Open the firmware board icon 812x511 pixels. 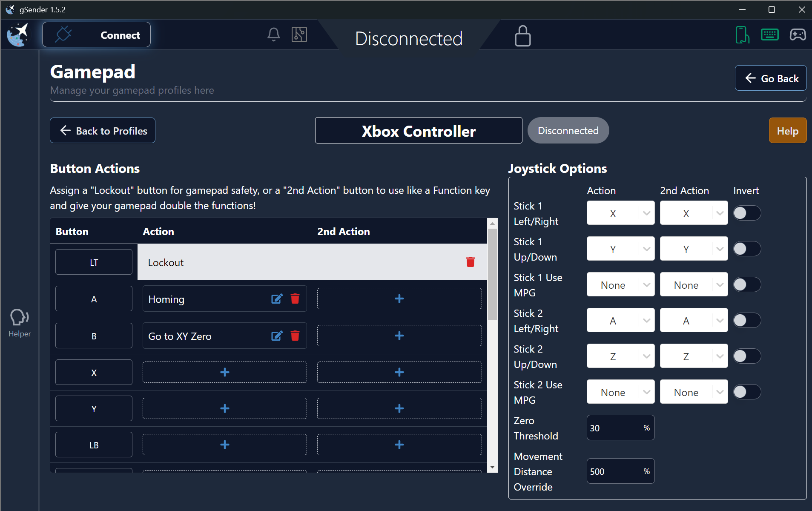click(299, 34)
